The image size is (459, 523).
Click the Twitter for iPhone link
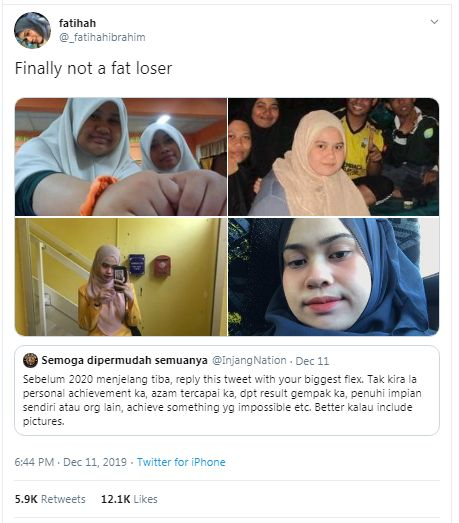pos(181,462)
